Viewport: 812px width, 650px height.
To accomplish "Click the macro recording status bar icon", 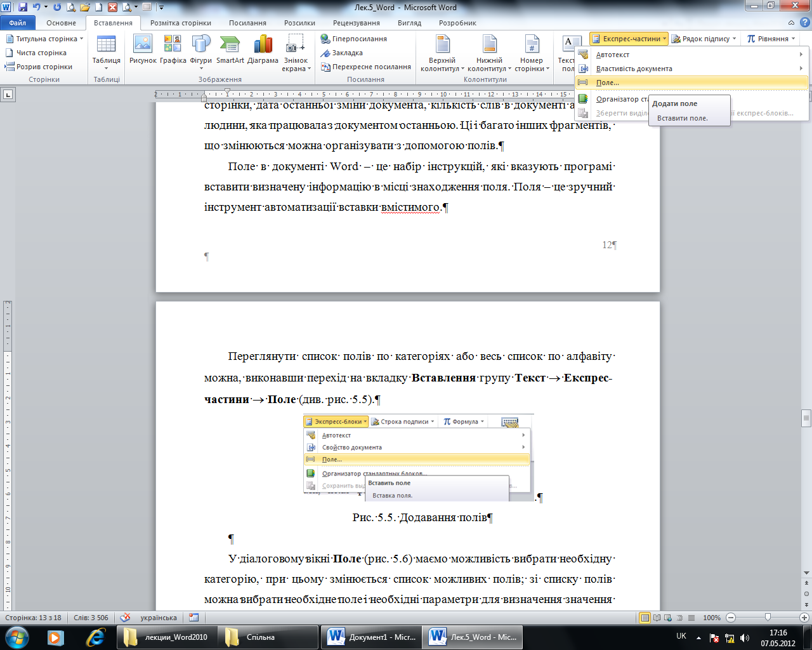I will click(194, 618).
